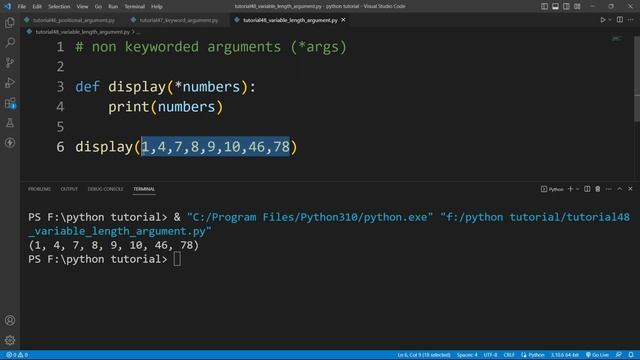Split the terminal
Viewport: 640px width, 360px height.
coord(587,189)
